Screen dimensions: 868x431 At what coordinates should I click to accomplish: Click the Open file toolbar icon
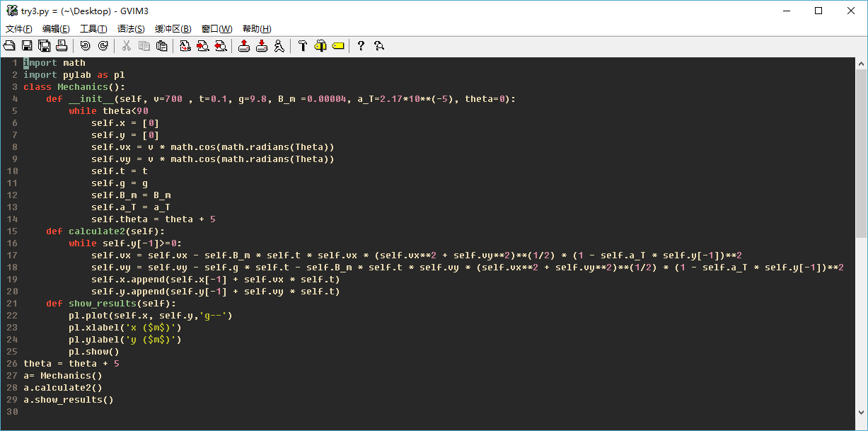pos(10,46)
